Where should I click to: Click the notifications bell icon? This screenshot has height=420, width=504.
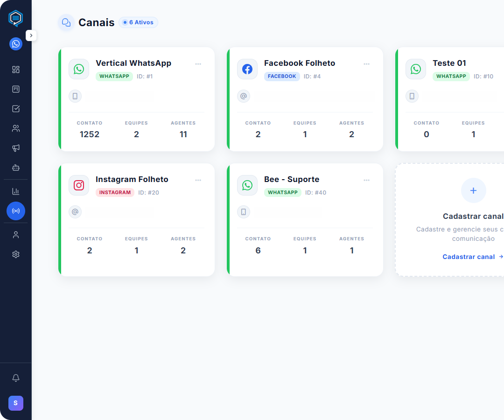[x=16, y=378]
